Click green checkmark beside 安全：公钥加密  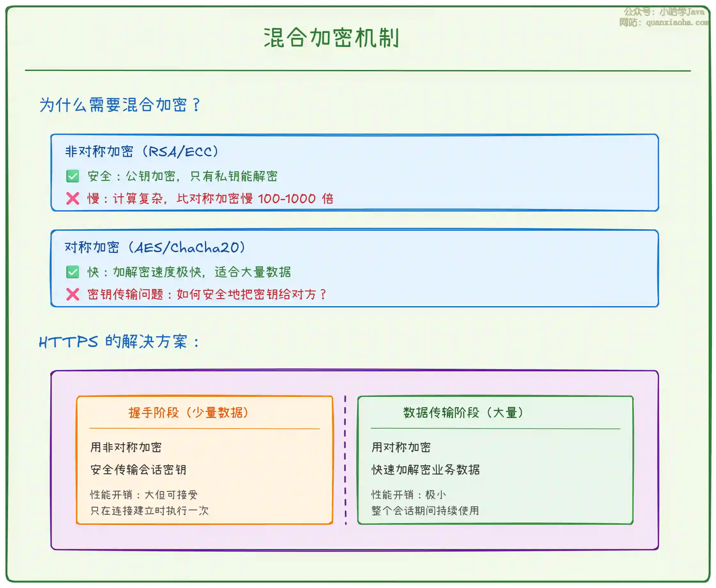click(73, 176)
